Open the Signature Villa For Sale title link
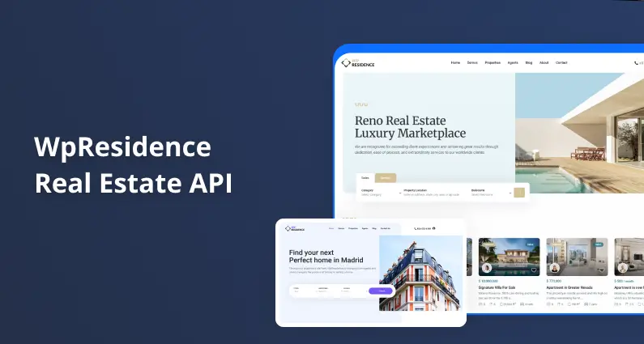This screenshot has height=344, width=644. 497,288
